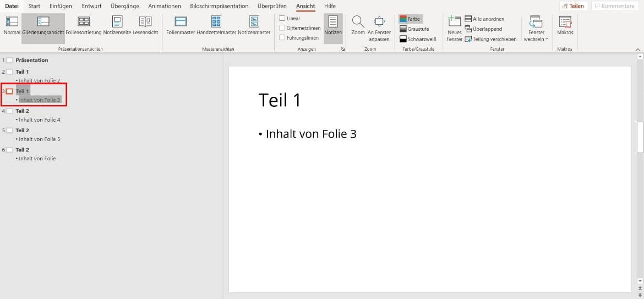Enable the Gitternetzlinien checkbox

(282, 28)
